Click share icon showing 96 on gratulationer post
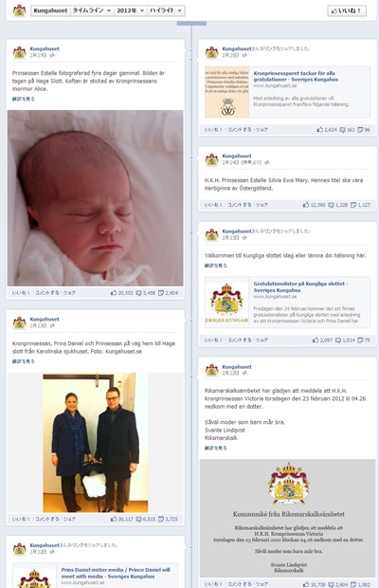Screen dimensions: 379x588 [x=360, y=130]
